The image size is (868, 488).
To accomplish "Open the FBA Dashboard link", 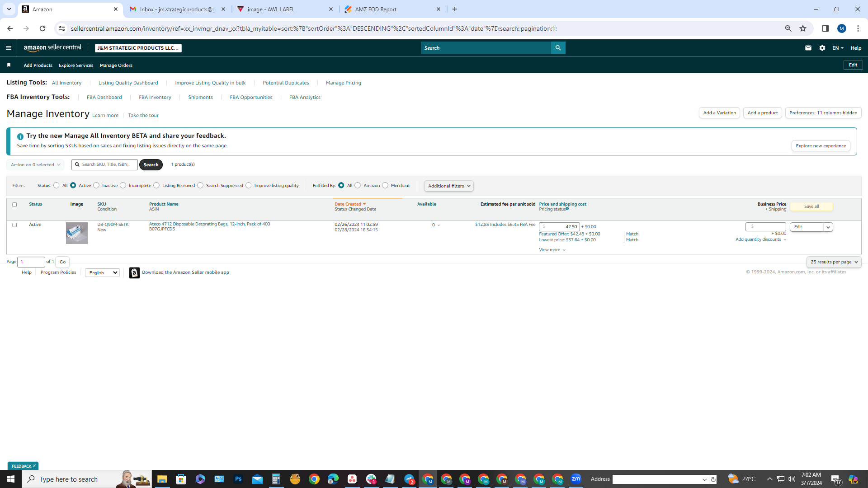I will point(104,97).
